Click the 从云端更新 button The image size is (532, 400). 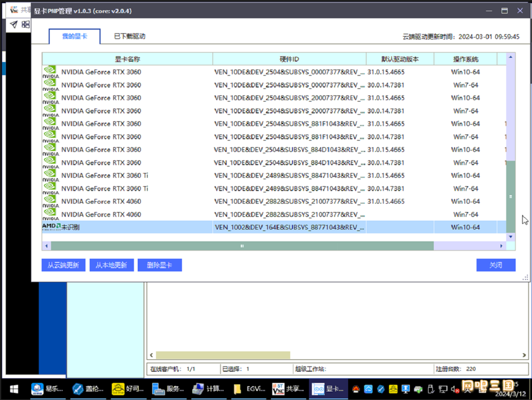(63, 265)
